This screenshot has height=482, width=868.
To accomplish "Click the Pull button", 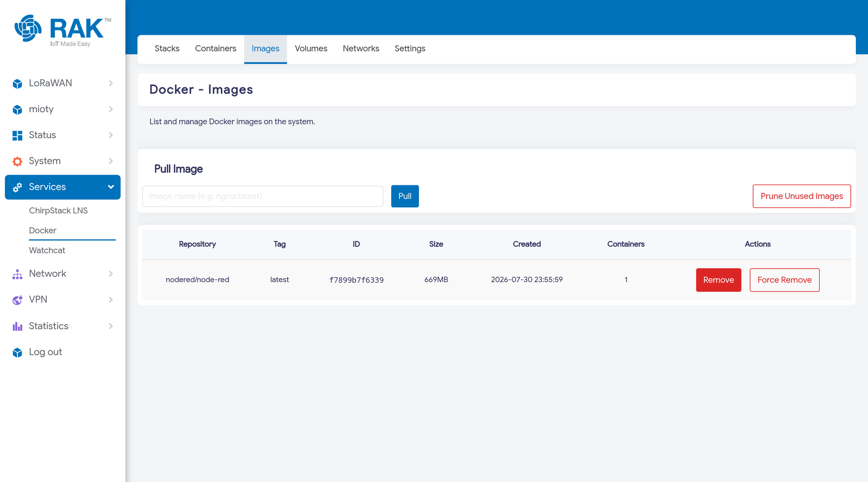I will (x=405, y=196).
